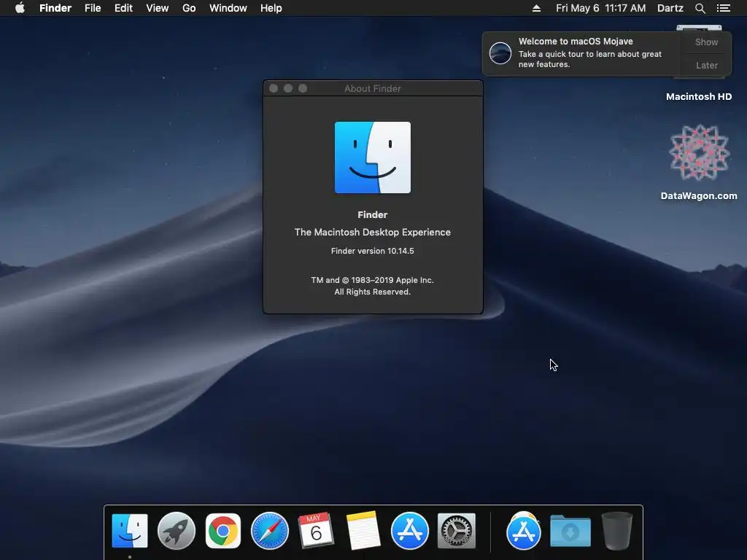Open App Store icon right of Dock divider
Viewport: 747px width, 560px height.
pos(524,531)
